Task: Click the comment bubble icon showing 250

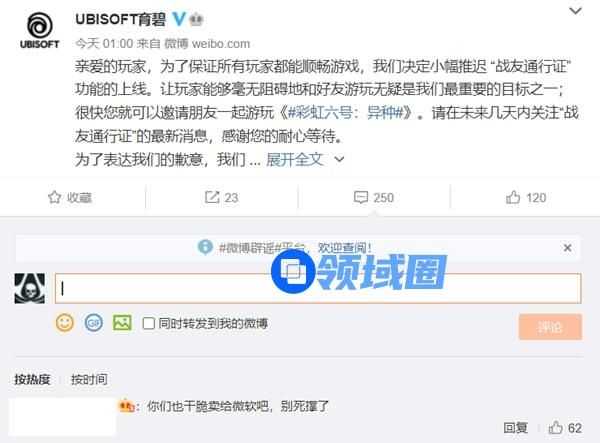Action: point(361,197)
